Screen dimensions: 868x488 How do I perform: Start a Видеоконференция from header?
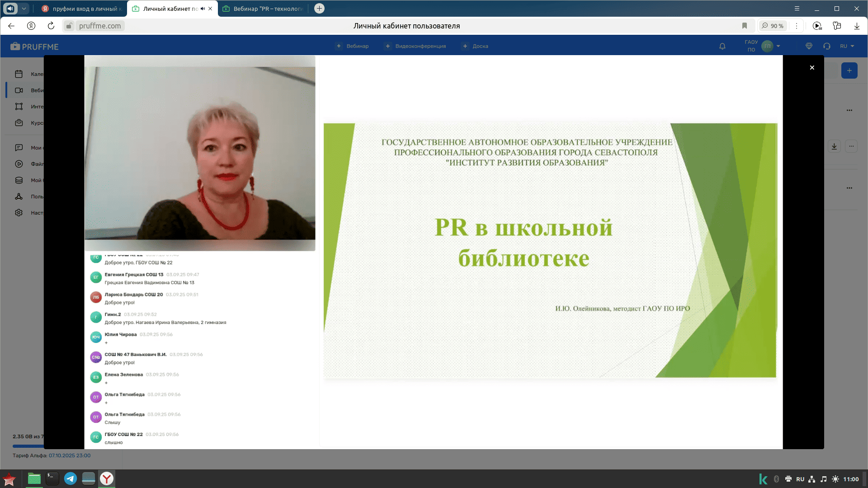pos(415,46)
